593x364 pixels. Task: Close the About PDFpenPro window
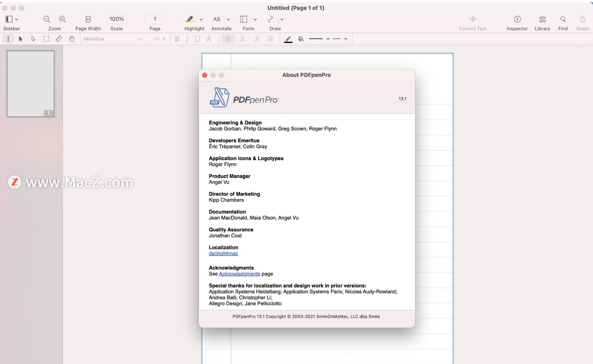click(x=205, y=75)
